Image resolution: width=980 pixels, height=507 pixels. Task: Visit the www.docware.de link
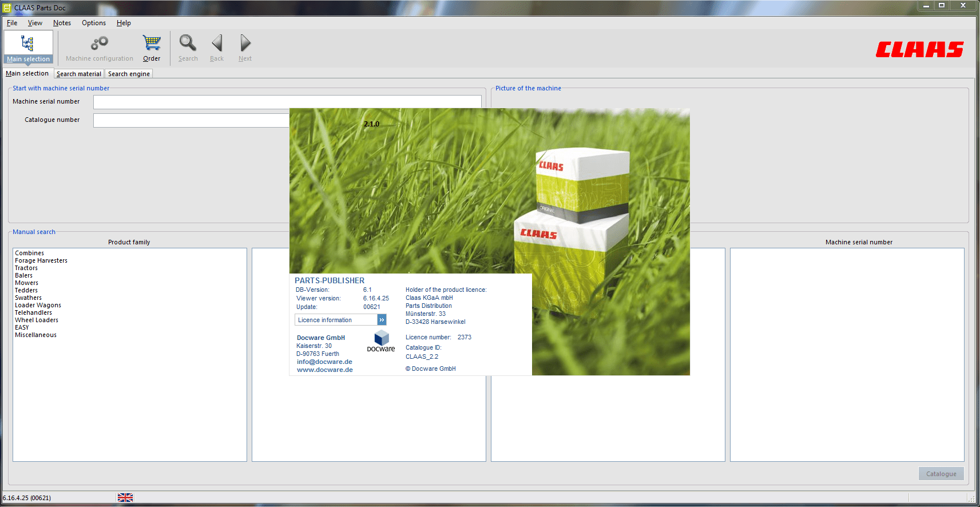pos(325,370)
